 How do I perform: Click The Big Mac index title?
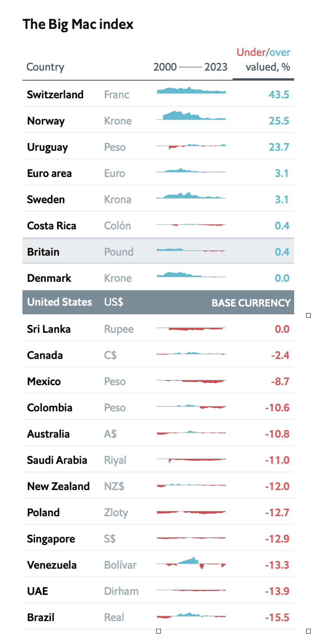coord(78,24)
